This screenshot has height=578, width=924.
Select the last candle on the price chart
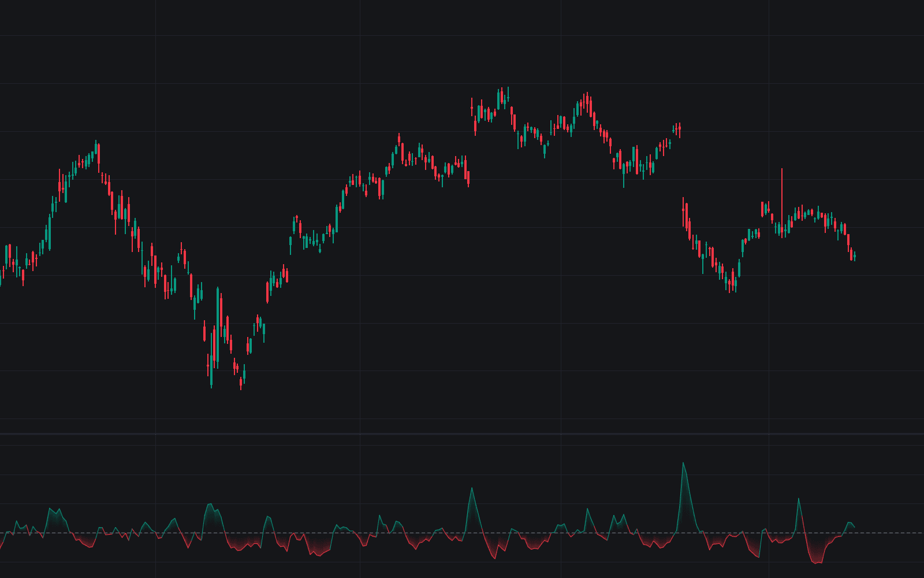pos(854,256)
